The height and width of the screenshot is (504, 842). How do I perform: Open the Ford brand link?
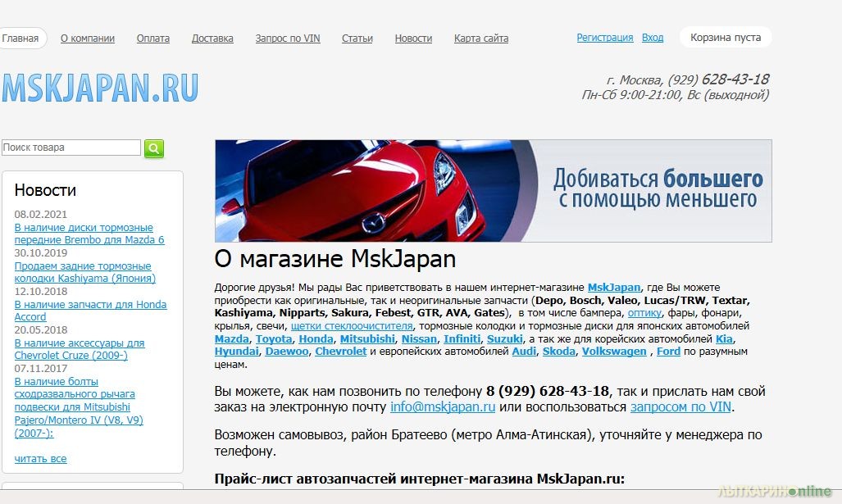(x=668, y=352)
